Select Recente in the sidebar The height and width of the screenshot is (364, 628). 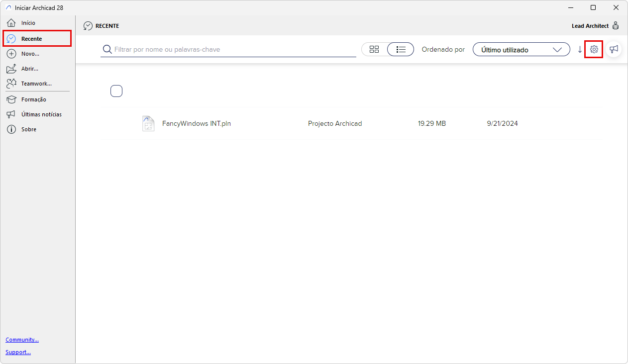(x=37, y=38)
